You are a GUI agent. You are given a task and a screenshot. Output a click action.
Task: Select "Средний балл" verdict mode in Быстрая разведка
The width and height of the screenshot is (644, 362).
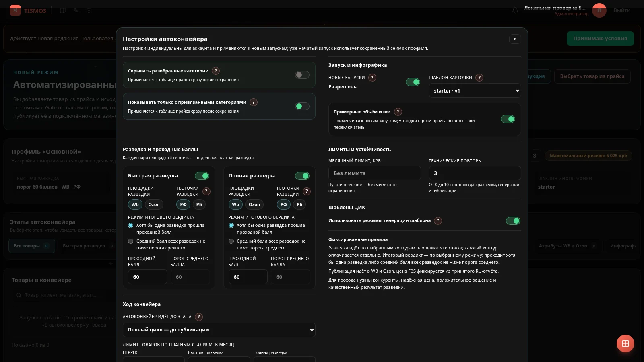point(130,241)
